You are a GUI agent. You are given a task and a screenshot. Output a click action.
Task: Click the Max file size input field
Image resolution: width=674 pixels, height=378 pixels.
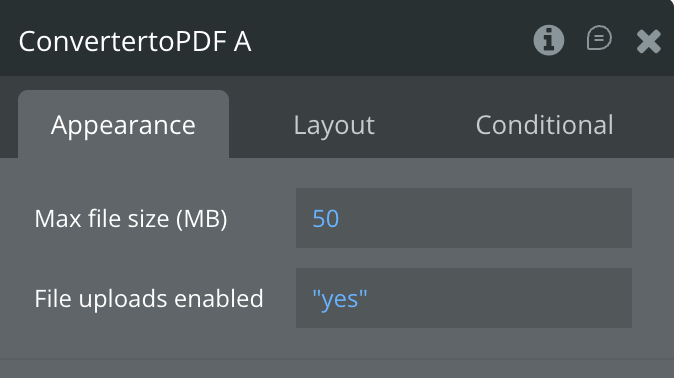click(464, 218)
